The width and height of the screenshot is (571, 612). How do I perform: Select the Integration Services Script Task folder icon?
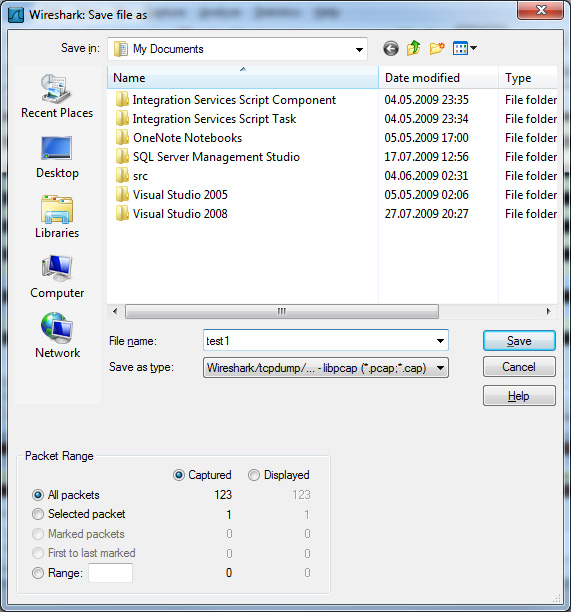(122, 119)
